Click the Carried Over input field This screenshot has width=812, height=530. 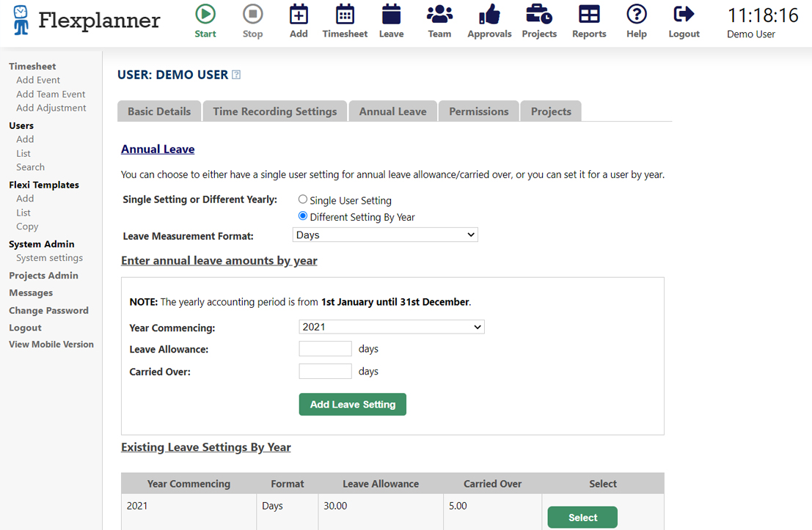pos(325,371)
